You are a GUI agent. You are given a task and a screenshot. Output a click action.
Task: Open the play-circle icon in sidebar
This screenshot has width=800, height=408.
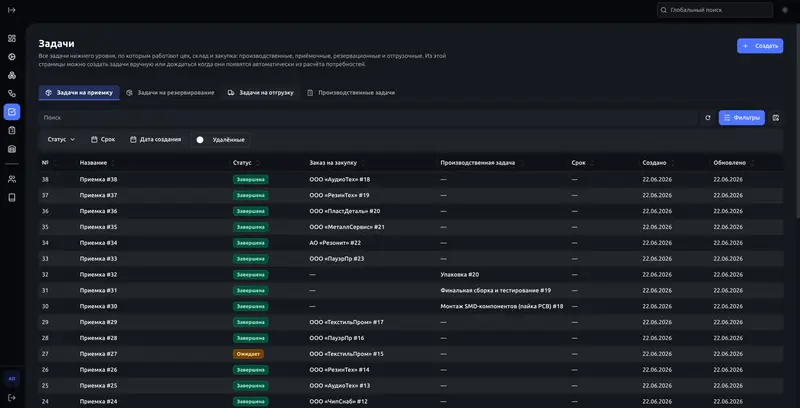pyautogui.click(x=12, y=57)
